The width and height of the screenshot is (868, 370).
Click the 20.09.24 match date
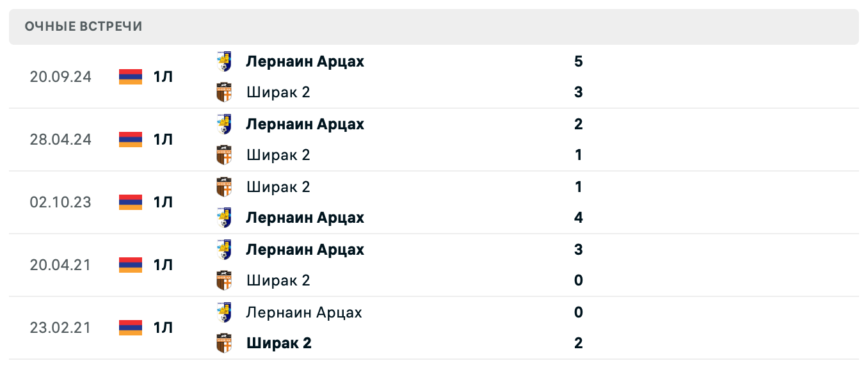(x=61, y=77)
